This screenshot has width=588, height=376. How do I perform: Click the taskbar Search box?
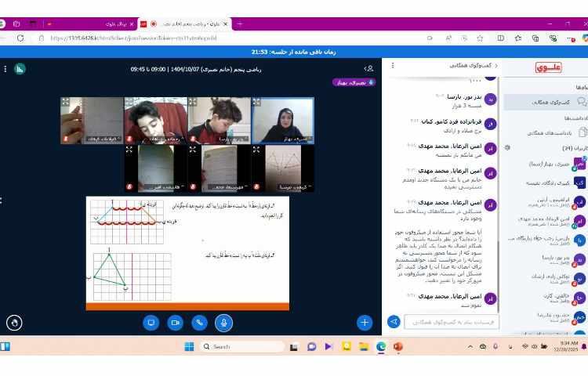(242, 347)
